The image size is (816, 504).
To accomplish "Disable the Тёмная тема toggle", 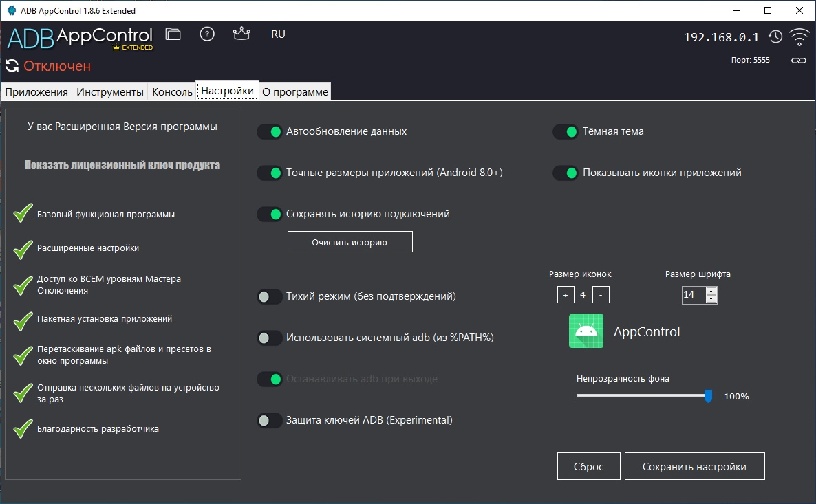I will tap(565, 131).
